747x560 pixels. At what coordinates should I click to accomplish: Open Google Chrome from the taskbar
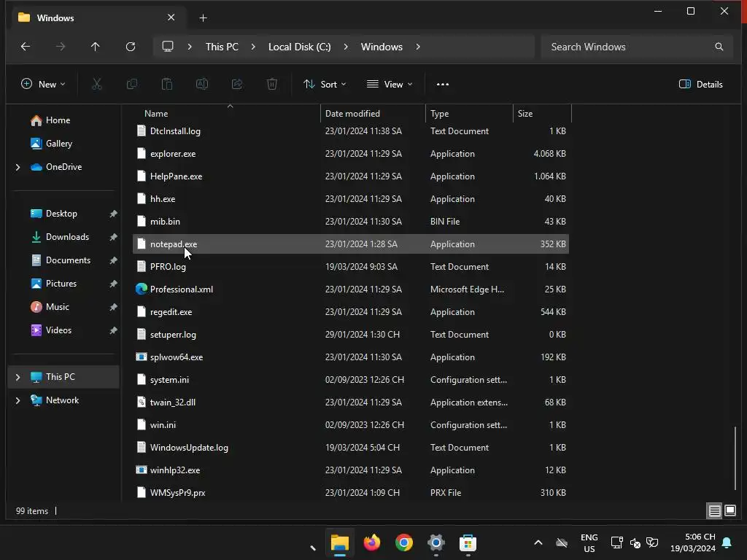[404, 542]
